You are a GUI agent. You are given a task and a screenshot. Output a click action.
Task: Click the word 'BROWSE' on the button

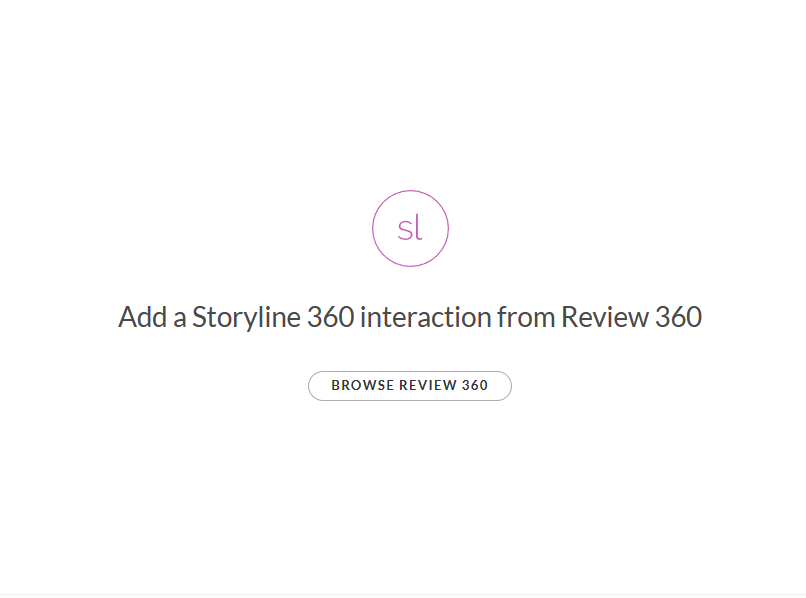tap(362, 385)
